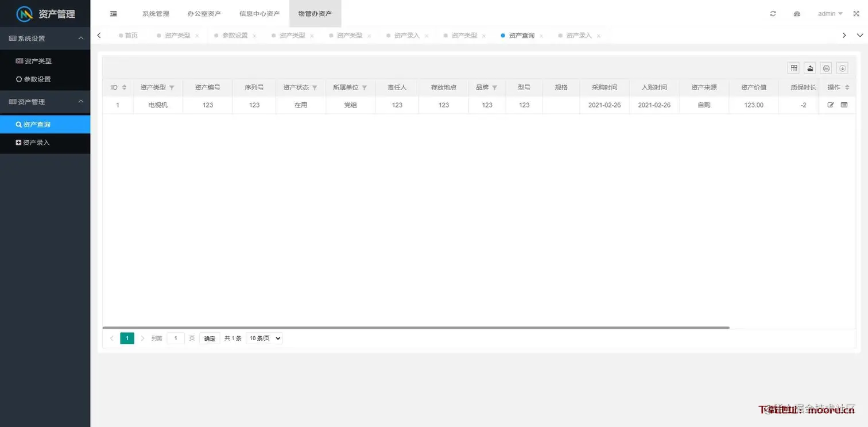This screenshot has height=427, width=868.
Task: Go to next page arrow
Action: [x=143, y=338]
